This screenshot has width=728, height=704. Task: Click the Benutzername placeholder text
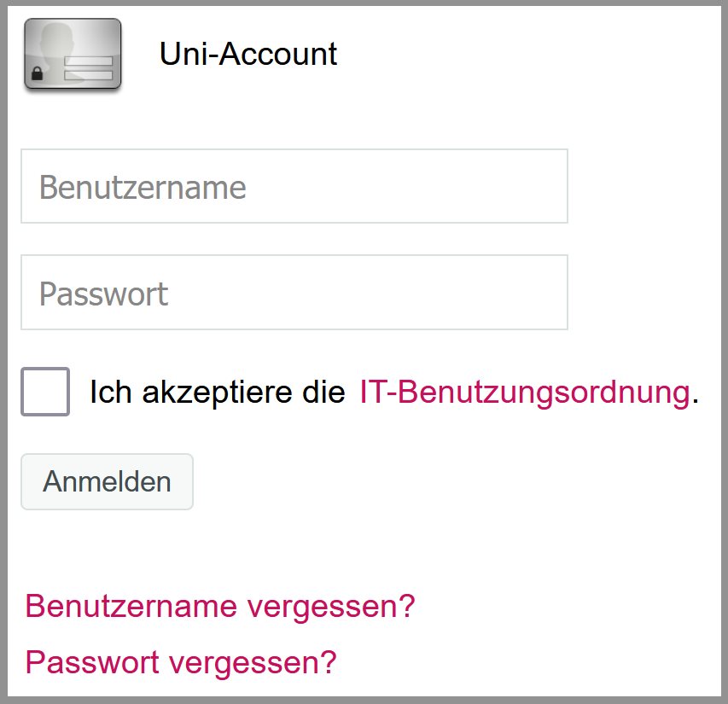pos(143,188)
